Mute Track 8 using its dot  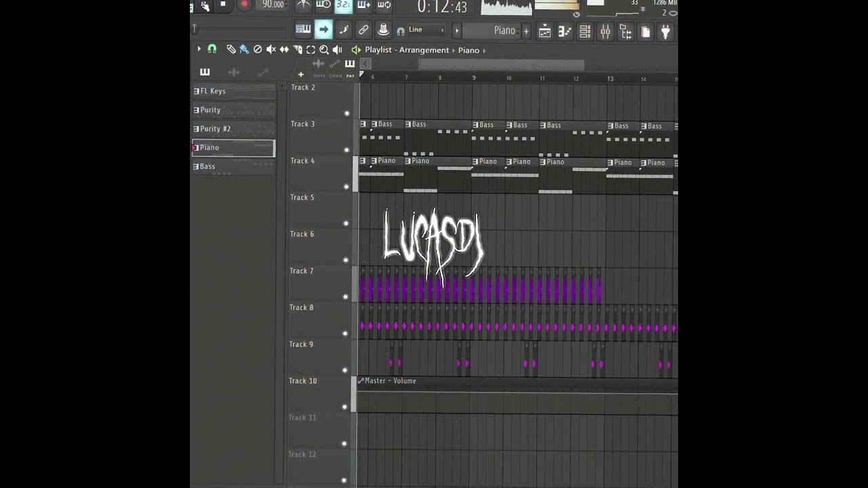pyautogui.click(x=347, y=333)
